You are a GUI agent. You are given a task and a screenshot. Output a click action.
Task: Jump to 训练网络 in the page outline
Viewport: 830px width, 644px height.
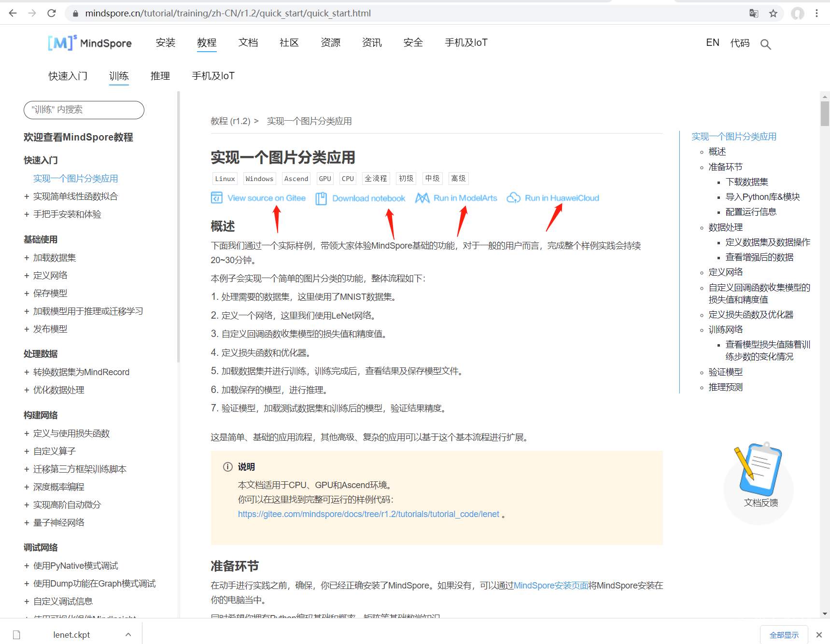click(x=726, y=330)
